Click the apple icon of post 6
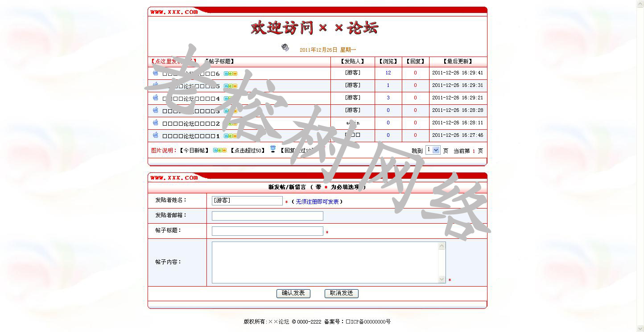Image resolution: width=644 pixels, height=332 pixels. [156, 72]
